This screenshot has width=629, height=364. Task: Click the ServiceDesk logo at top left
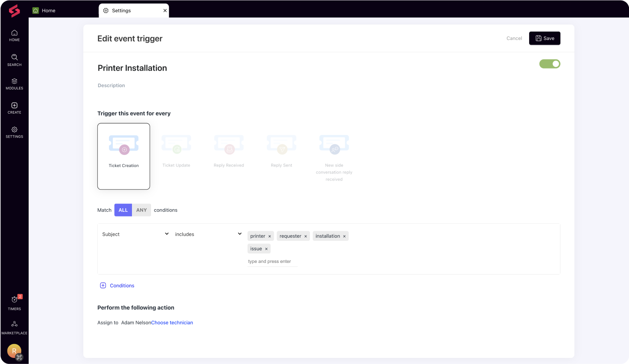point(14,11)
